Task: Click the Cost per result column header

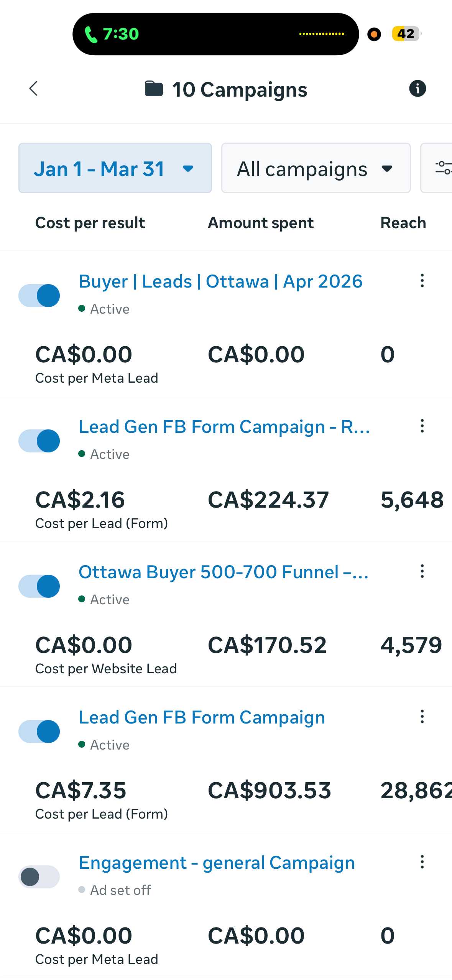Action: [x=90, y=222]
